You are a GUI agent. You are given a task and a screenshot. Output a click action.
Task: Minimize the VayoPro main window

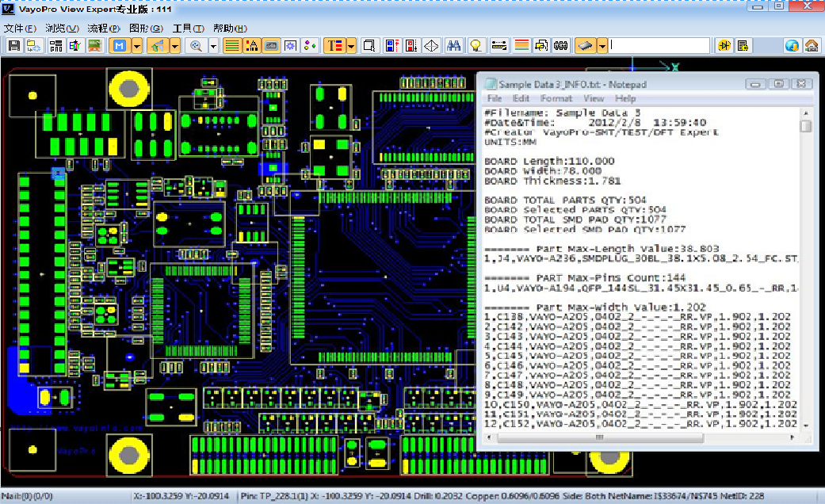[x=758, y=7]
